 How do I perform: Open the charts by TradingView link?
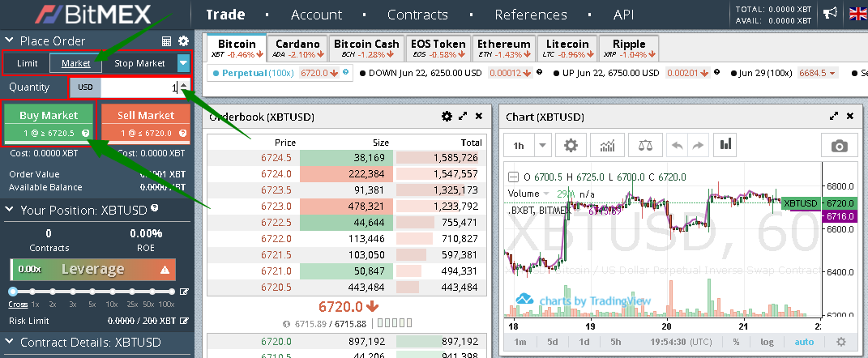[584, 300]
